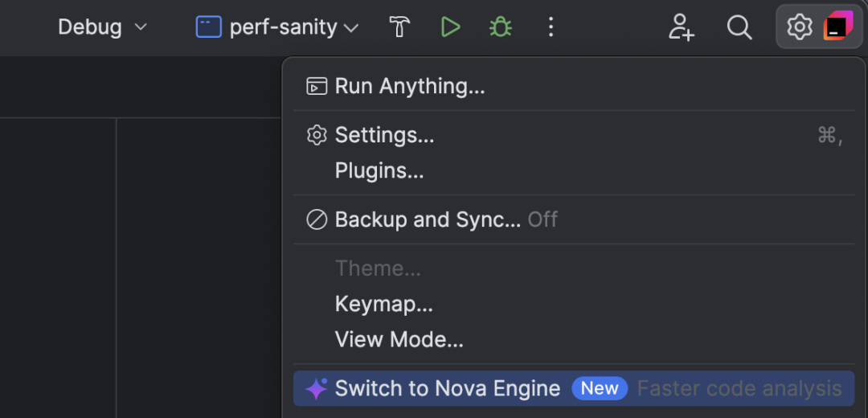The image size is (868, 418).
Task: Open the vertical three-dot More Actions menu
Action: coord(551,27)
